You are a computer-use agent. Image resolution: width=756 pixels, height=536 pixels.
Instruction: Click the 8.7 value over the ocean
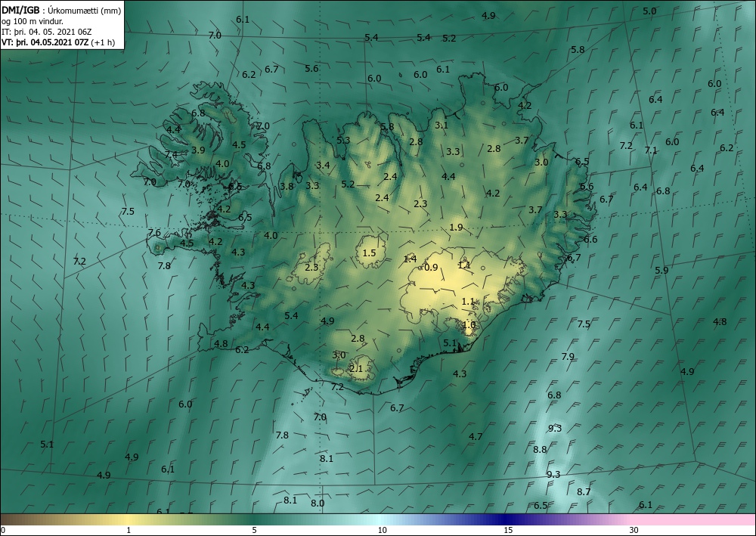[584, 492]
